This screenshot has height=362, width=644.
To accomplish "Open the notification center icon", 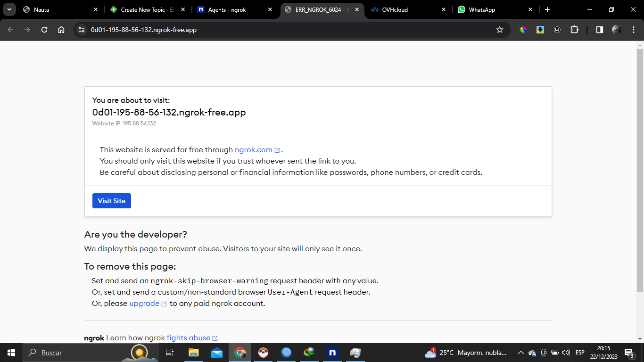I will pos(629,353).
